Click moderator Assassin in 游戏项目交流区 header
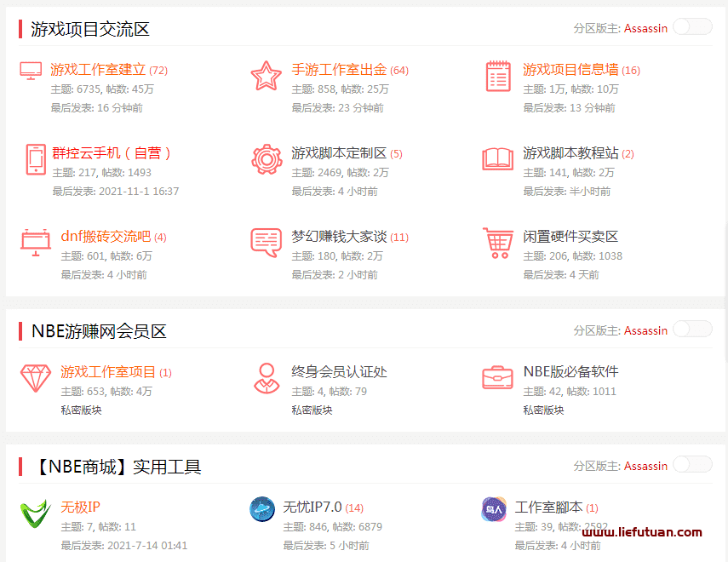Image resolution: width=728 pixels, height=562 pixels. (x=645, y=28)
